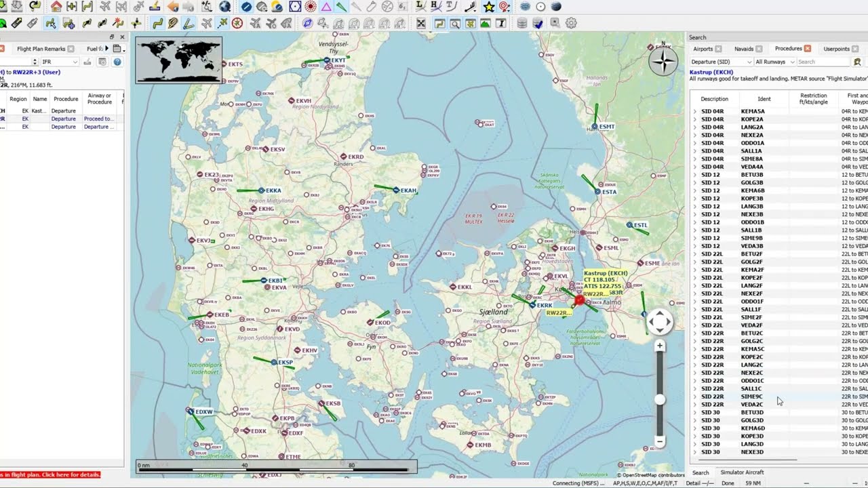This screenshot has height=488, width=868.
Task: Expand the SID 22R SIME9C row
Action: [x=694, y=396]
